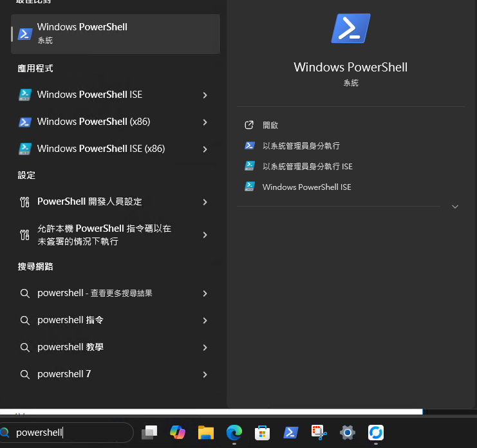
Task: Expand powershell 查看更多搜尋結果 chevron
Action: click(205, 294)
